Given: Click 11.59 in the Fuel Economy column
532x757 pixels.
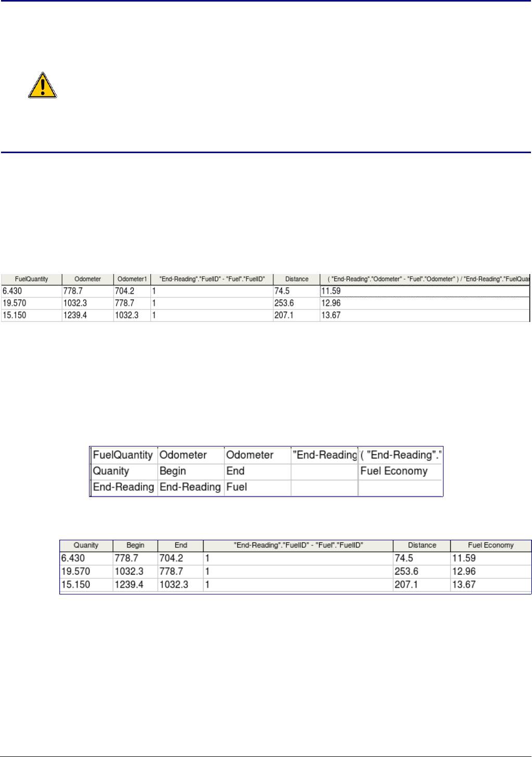Looking at the screenshot, I should (464, 558).
